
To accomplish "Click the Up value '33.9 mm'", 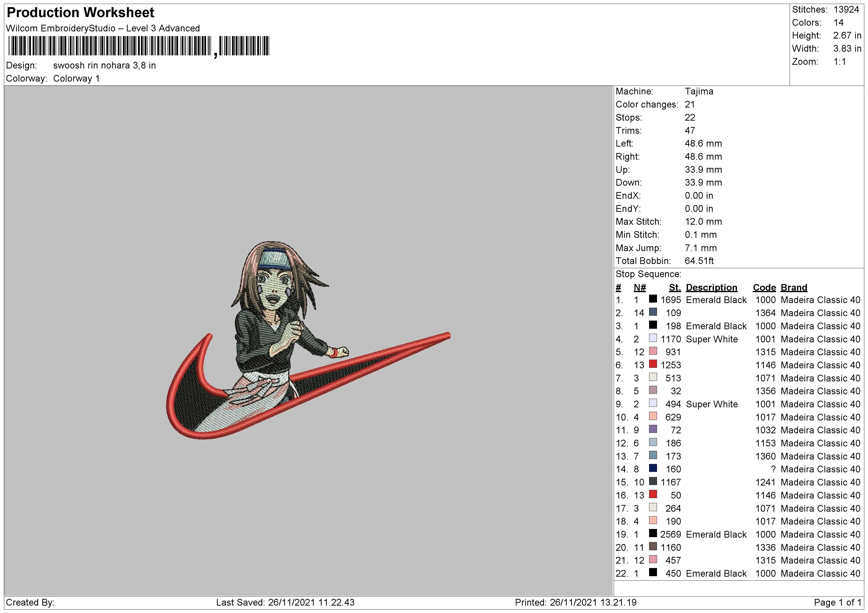I will tap(703, 170).
